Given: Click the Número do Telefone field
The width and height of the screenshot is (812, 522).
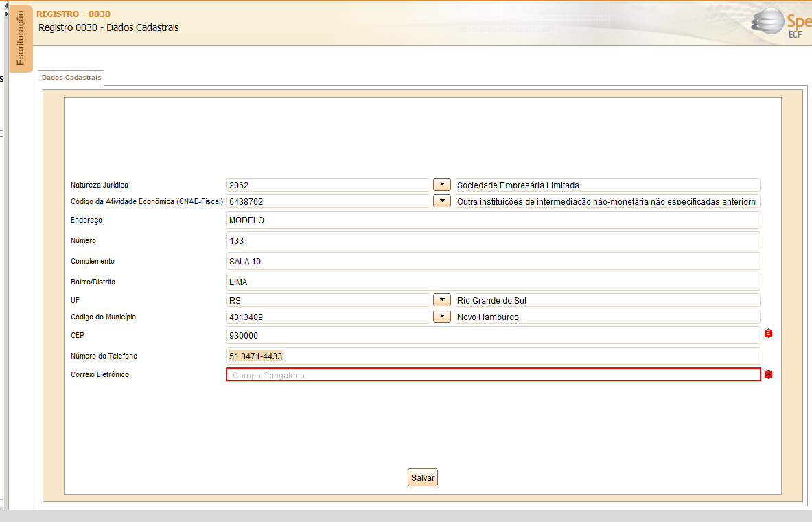Looking at the screenshot, I should pos(493,356).
